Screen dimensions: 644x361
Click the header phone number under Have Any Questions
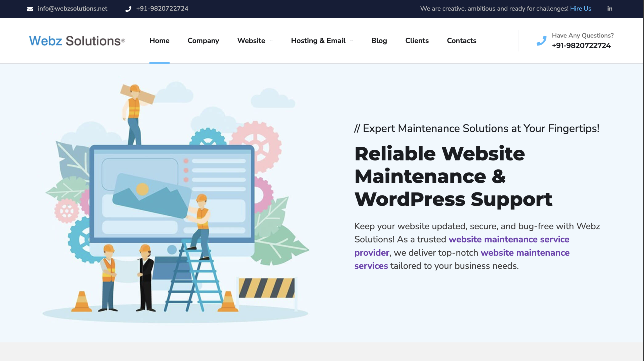[581, 46]
